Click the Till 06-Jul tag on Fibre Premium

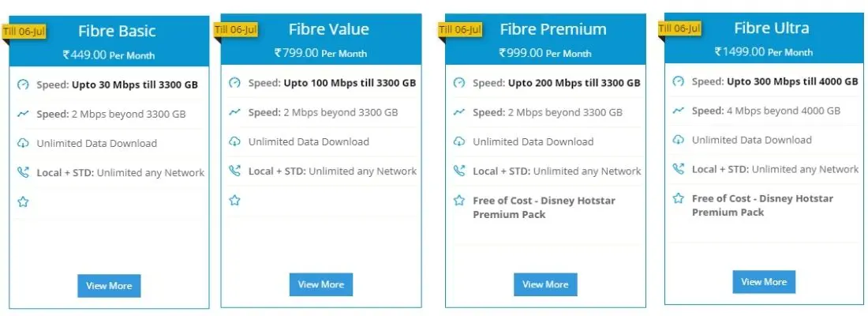(x=460, y=29)
